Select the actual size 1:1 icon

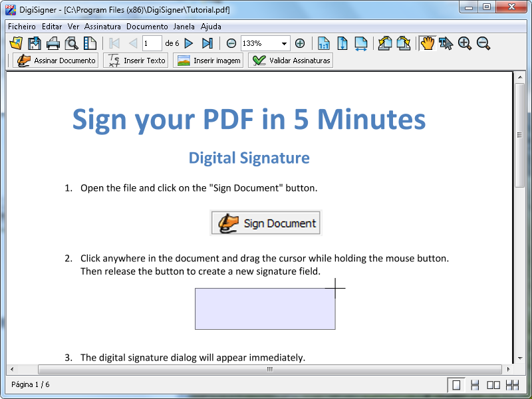click(324, 43)
